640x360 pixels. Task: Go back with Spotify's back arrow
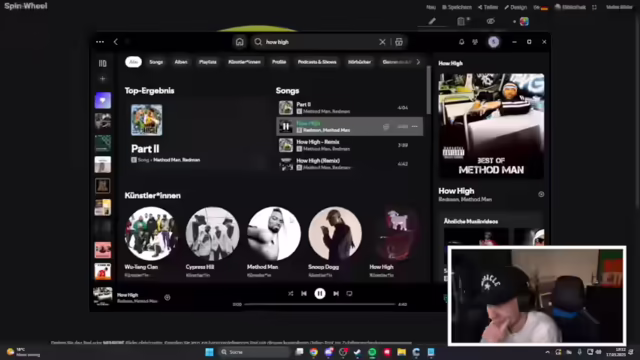coord(116,42)
